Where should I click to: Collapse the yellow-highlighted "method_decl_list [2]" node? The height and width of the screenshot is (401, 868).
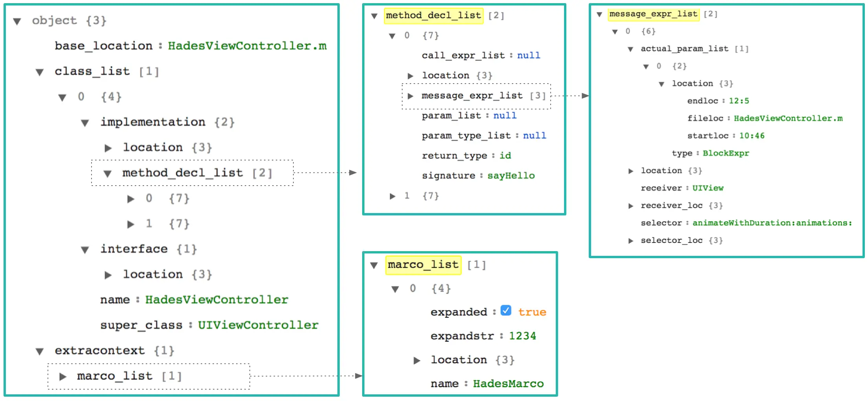[374, 16]
